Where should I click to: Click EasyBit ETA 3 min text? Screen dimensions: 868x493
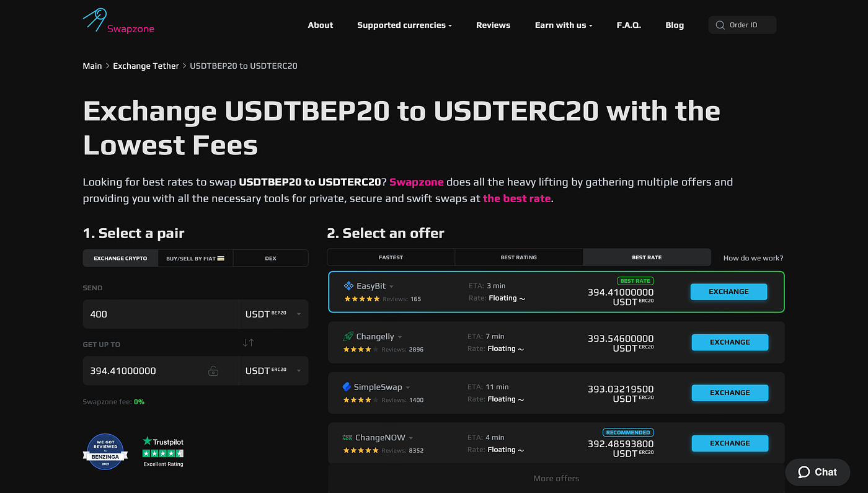click(487, 286)
